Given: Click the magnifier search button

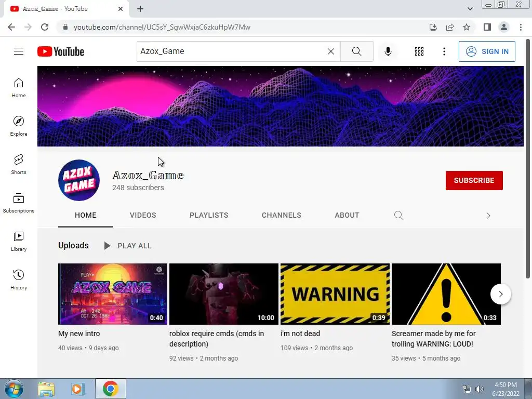Looking at the screenshot, I should tap(356, 51).
